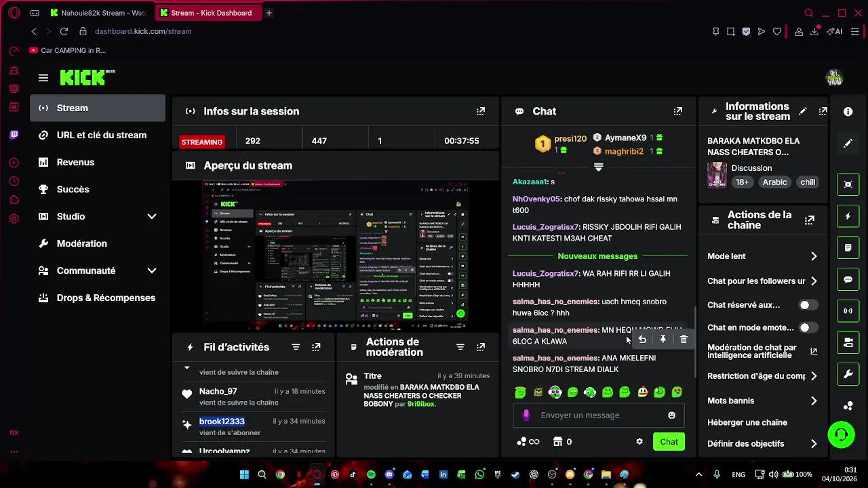Click the stream preview thumbnail
The height and width of the screenshot is (488, 868).
click(337, 255)
